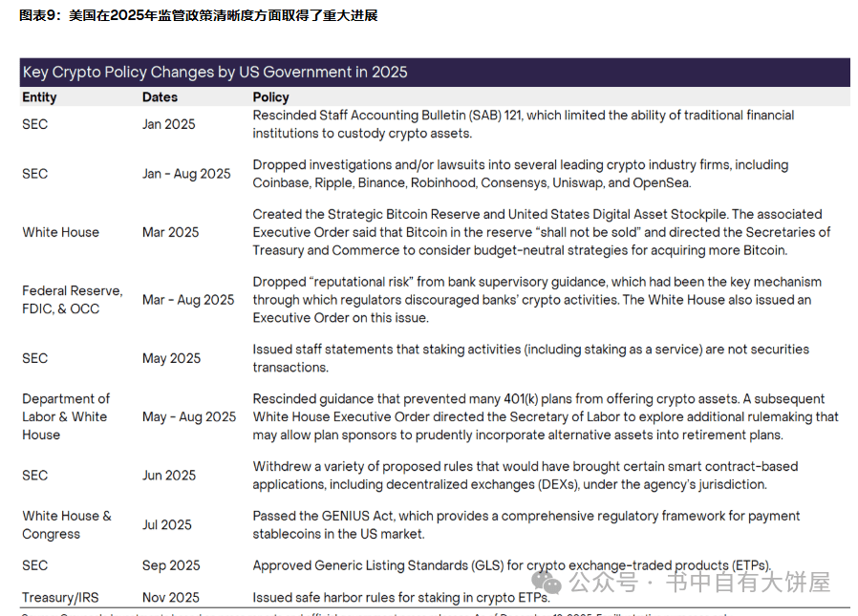Select the 'Dropped reputational risk' policy text
Image resolution: width=858 pixels, height=616 pixels.
coord(537,300)
